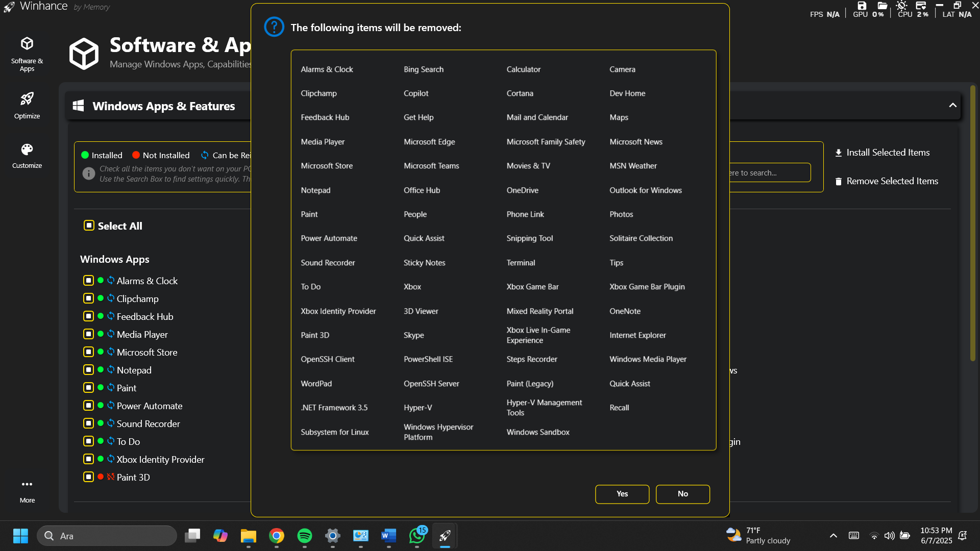The width and height of the screenshot is (980, 551).
Task: Uncheck the Clipchamp checkbox
Action: (x=88, y=298)
